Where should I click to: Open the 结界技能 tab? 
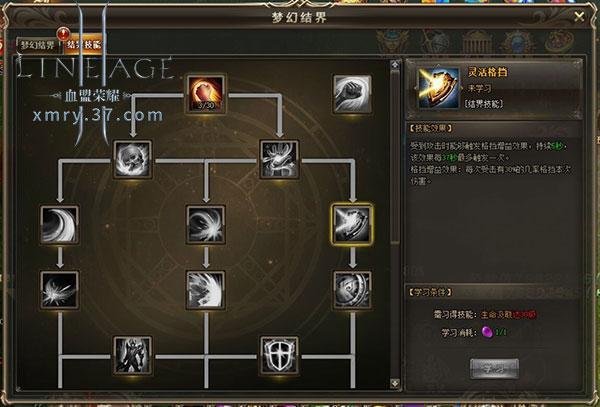(83, 44)
